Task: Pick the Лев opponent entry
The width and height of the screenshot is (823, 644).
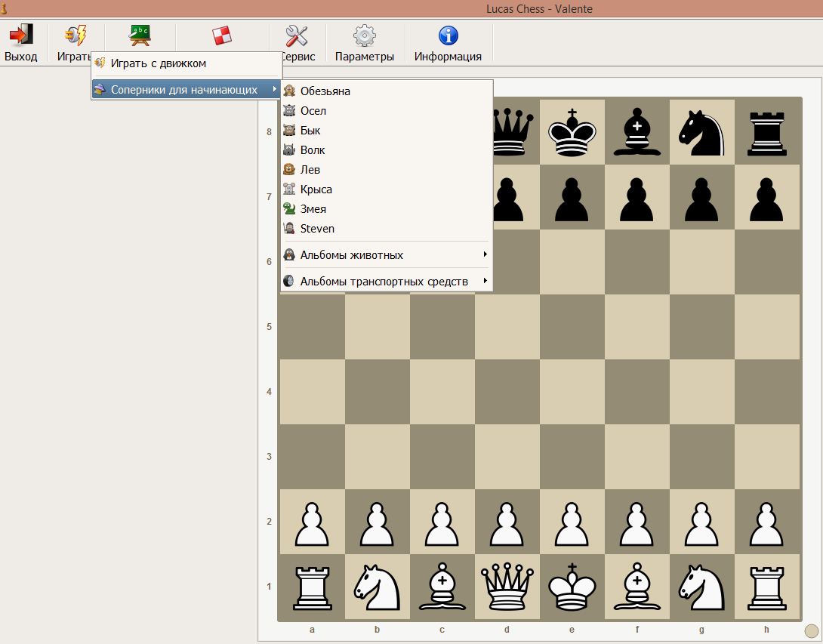Action: click(387, 170)
